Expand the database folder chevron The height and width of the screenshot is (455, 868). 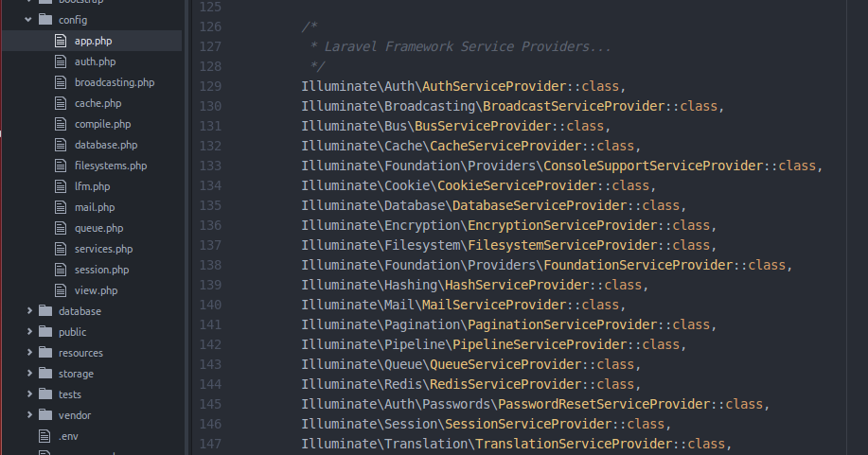click(x=29, y=311)
